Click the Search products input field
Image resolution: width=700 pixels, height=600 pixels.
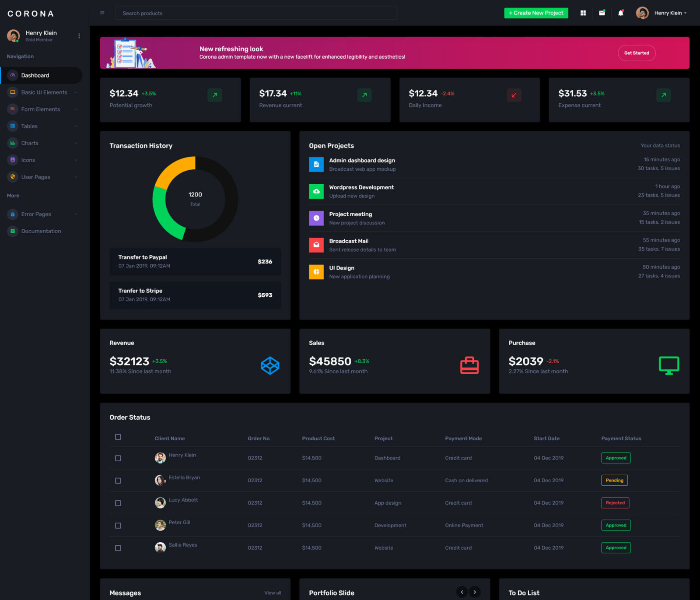point(256,13)
